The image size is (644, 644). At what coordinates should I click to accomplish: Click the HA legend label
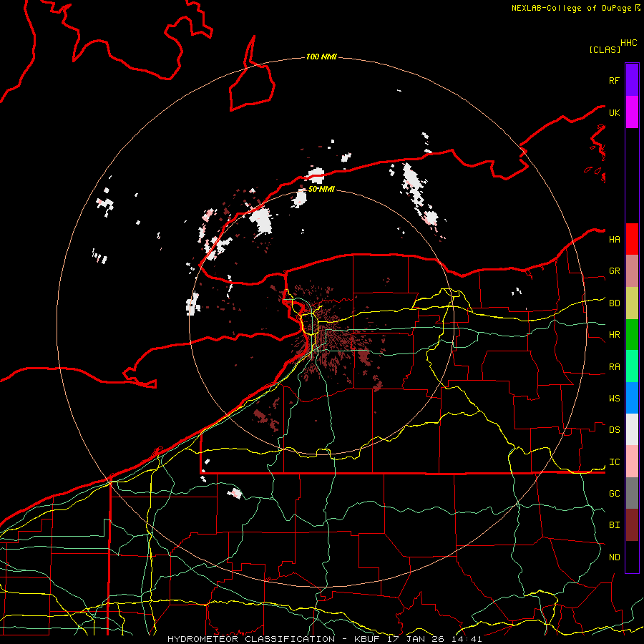click(614, 240)
